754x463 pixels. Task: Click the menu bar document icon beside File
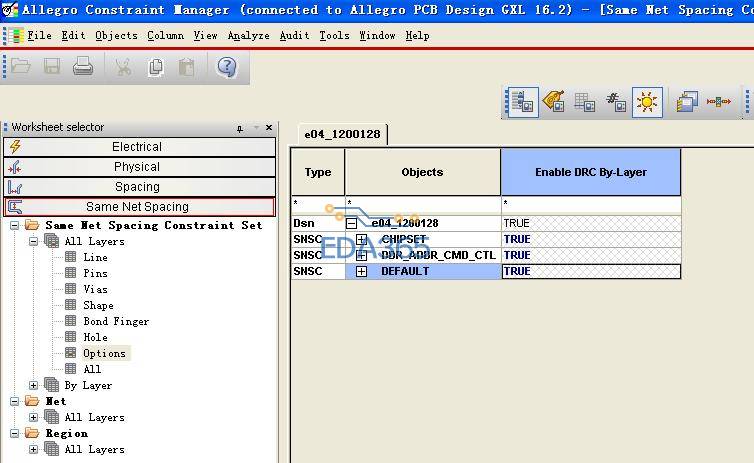pyautogui.click(x=16, y=36)
